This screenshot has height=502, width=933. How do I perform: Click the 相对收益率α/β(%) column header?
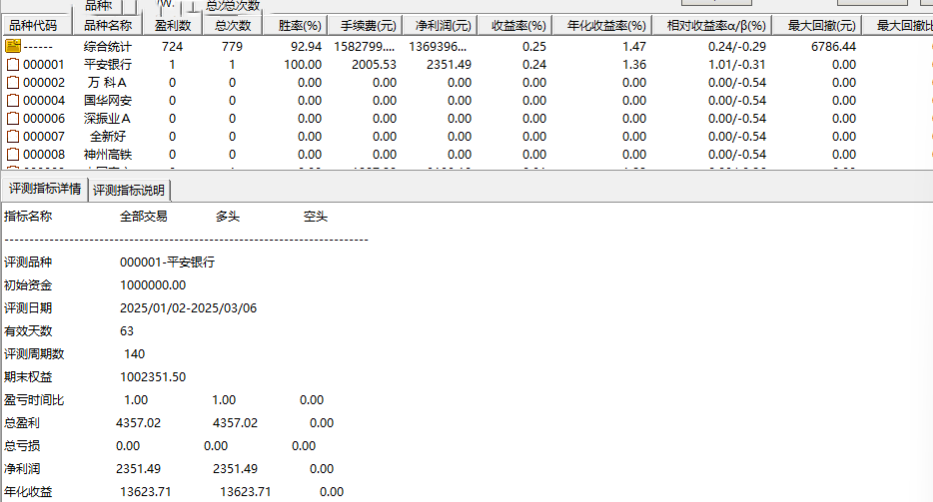point(716,25)
